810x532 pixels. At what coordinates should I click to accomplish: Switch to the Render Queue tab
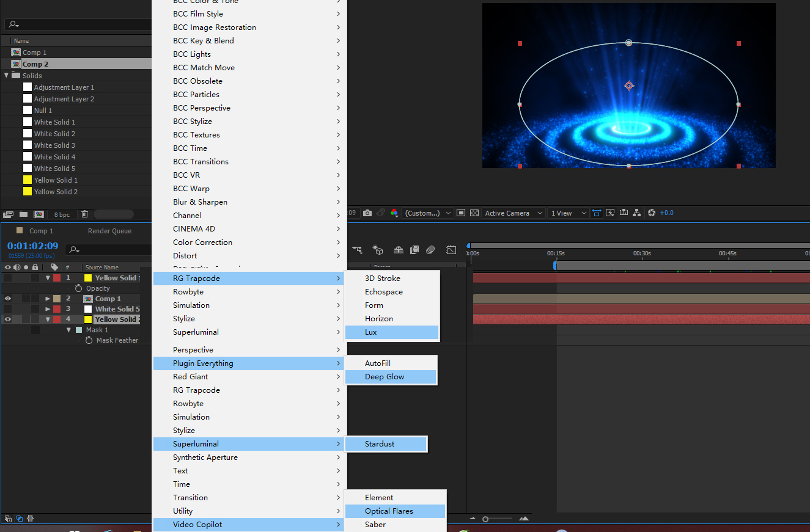109,231
